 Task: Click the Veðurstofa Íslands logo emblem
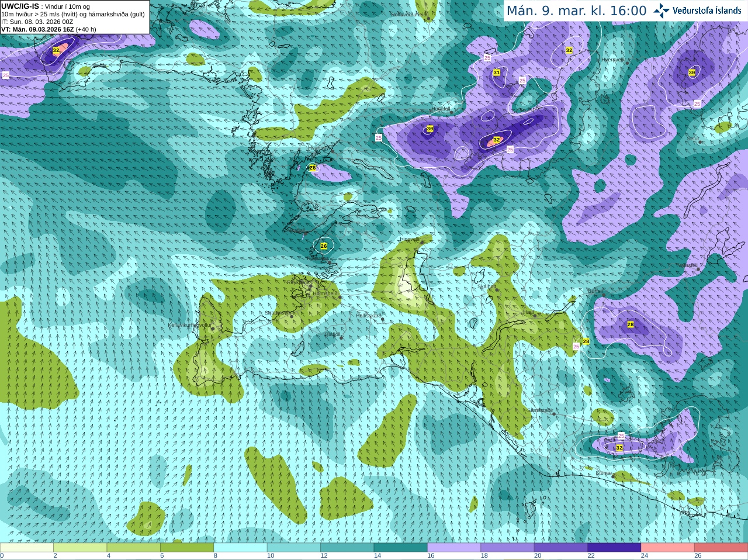tap(662, 11)
